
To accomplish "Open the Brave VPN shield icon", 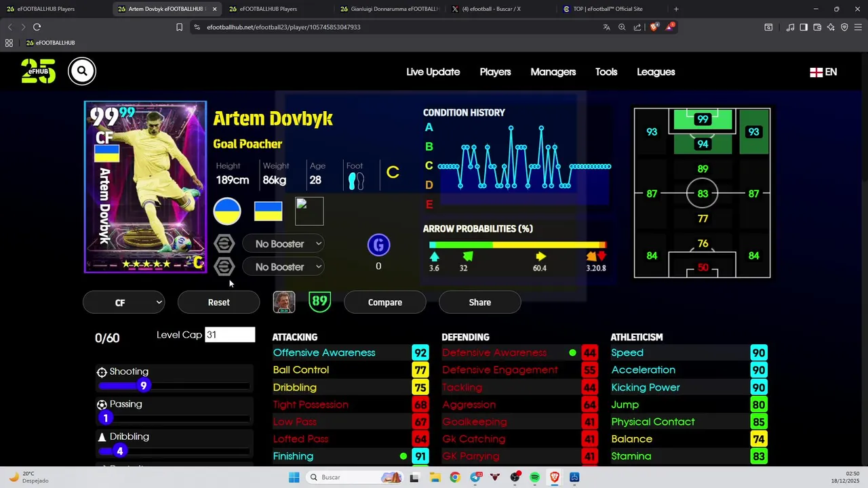I will tap(844, 27).
